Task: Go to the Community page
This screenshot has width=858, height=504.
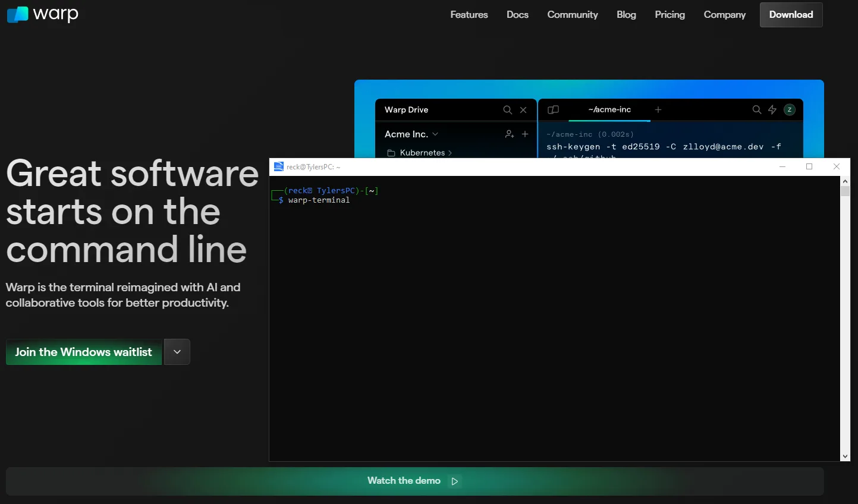Action: click(573, 15)
